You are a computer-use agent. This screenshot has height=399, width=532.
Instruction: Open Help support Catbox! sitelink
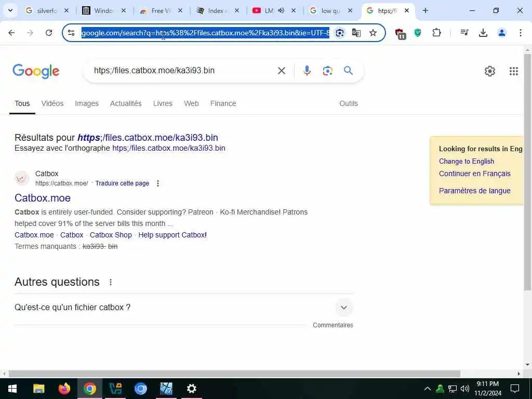click(x=172, y=235)
